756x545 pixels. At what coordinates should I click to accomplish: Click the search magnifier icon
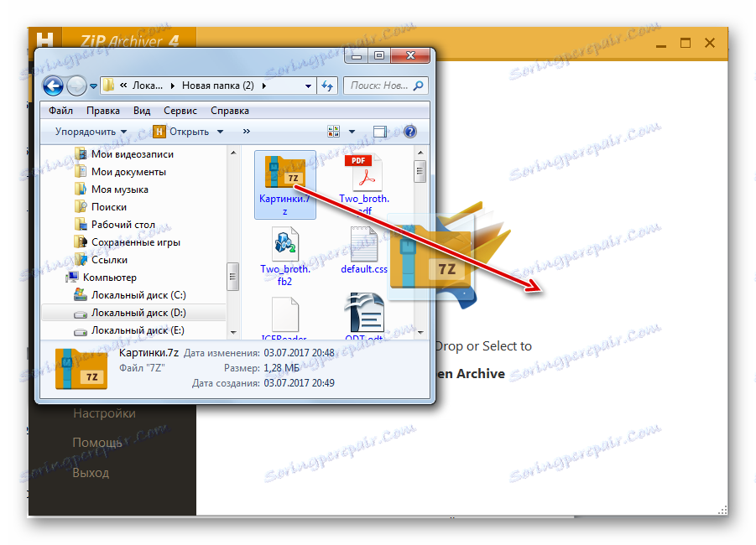418,86
